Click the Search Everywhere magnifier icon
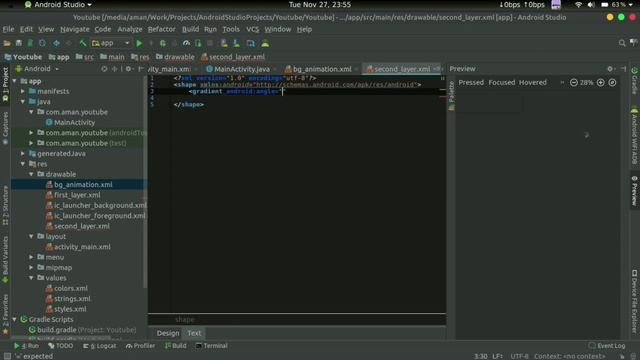640x360 pixels. [622, 43]
